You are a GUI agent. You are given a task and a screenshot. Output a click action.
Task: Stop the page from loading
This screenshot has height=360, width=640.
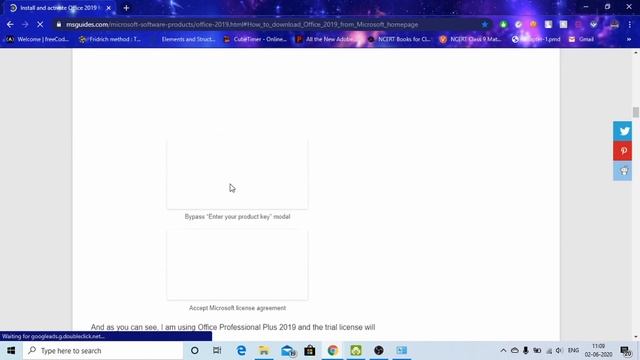[40, 24]
